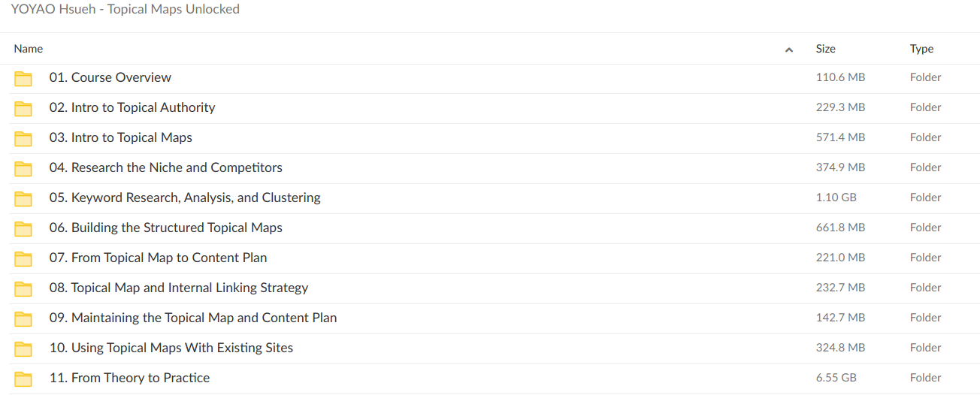
Task: Sort the list by Type column header
Action: pos(921,49)
